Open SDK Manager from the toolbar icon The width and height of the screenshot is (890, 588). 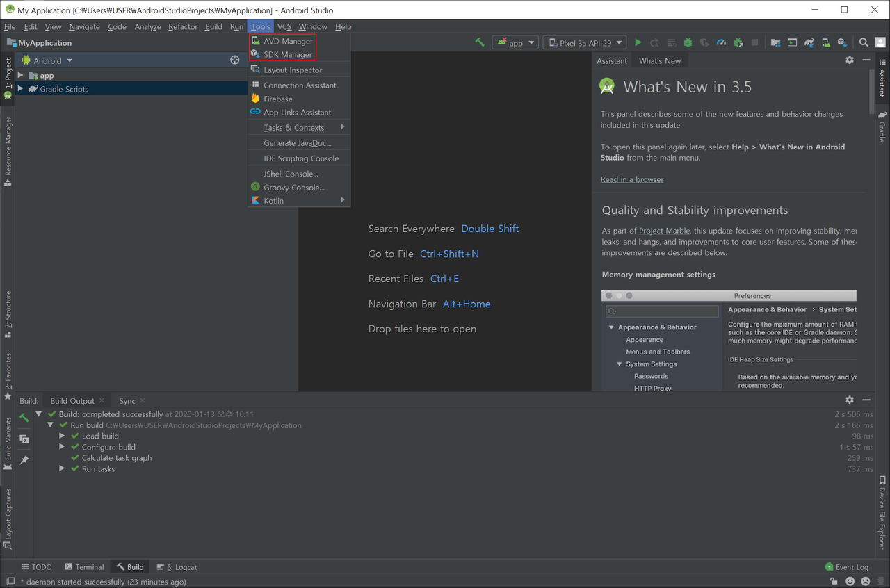point(843,42)
